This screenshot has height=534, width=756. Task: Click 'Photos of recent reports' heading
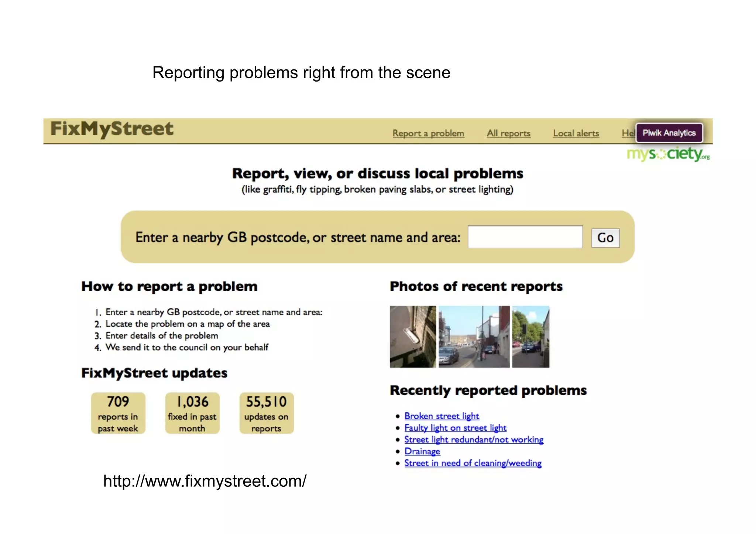tap(476, 287)
